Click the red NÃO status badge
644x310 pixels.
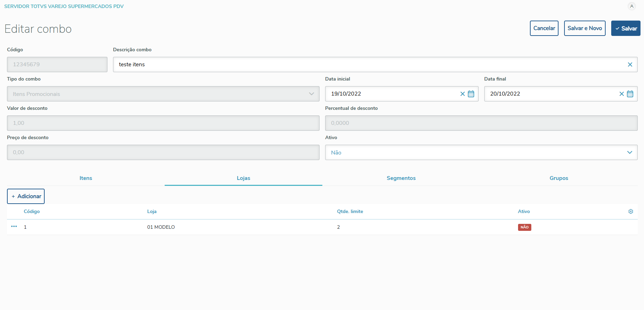click(524, 227)
